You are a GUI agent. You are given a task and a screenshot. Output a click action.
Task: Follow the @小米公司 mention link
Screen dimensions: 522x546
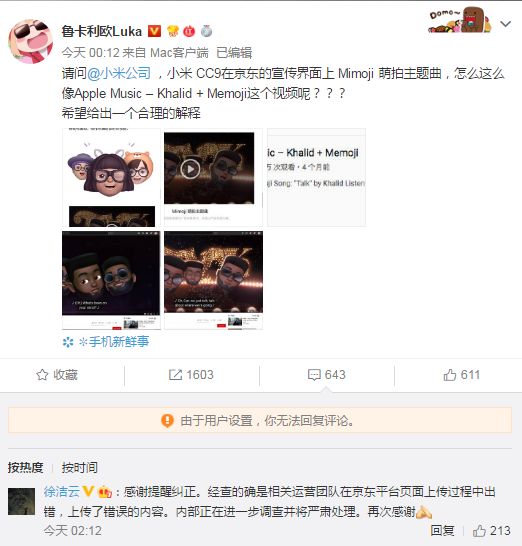[119, 73]
